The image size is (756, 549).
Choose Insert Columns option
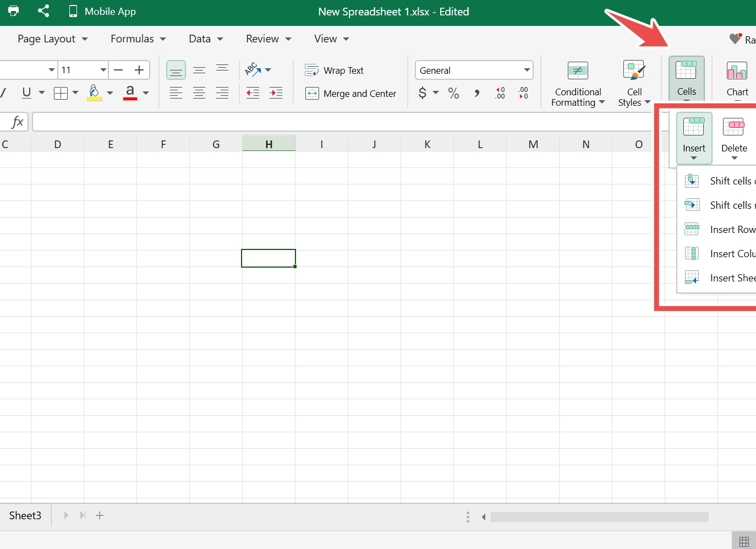[720, 253]
